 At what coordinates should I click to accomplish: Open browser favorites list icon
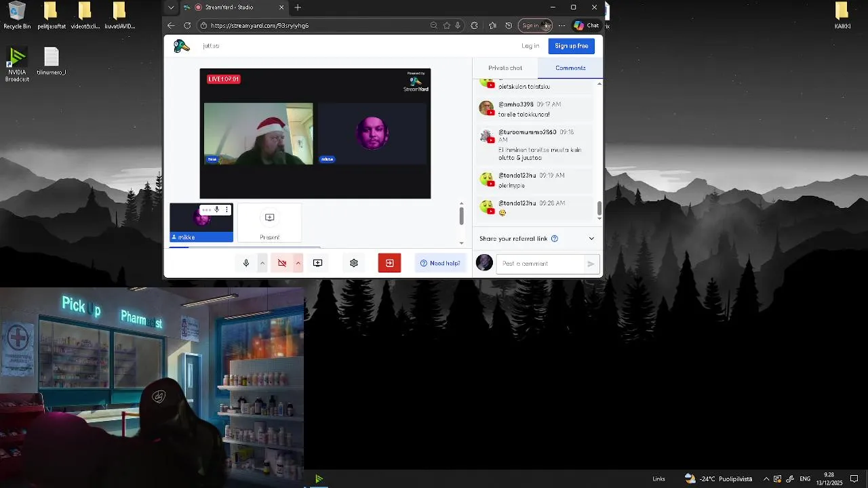tap(492, 26)
